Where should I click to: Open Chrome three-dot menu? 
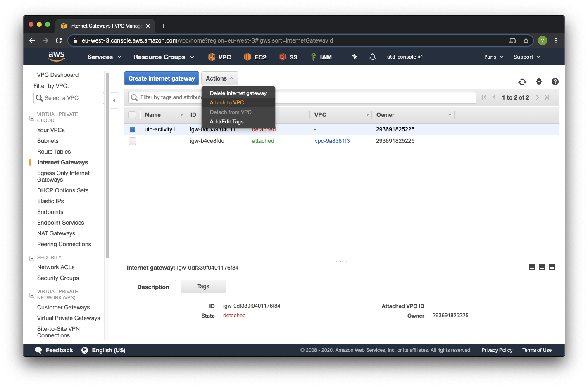tap(556, 40)
